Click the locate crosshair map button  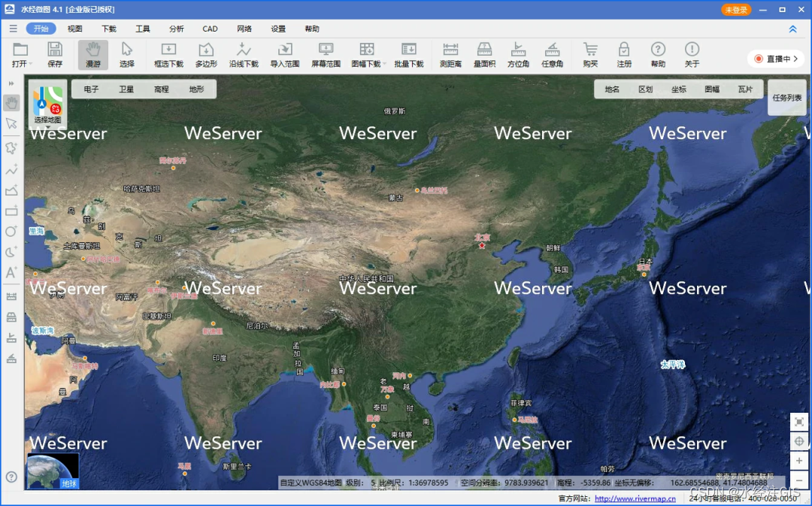pyautogui.click(x=799, y=441)
